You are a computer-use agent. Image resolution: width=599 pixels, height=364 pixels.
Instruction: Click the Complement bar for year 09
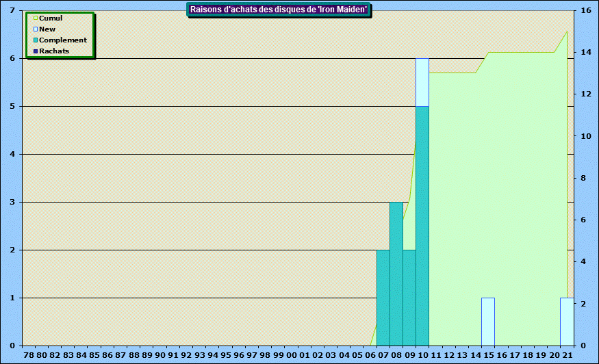click(409, 298)
